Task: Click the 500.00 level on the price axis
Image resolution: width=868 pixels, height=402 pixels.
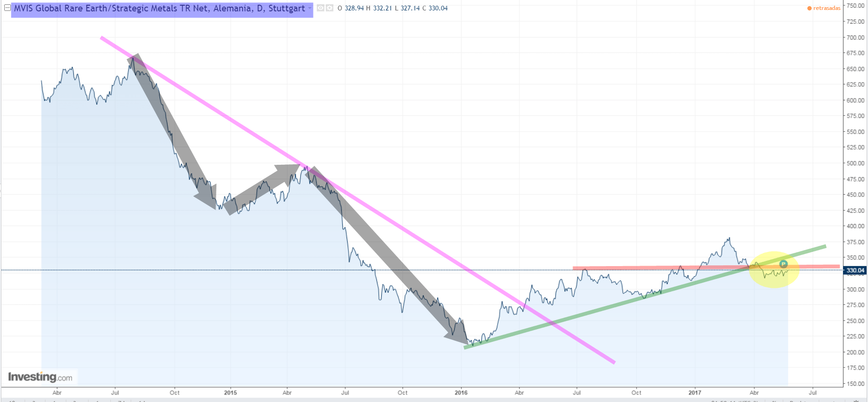Action: [855, 163]
